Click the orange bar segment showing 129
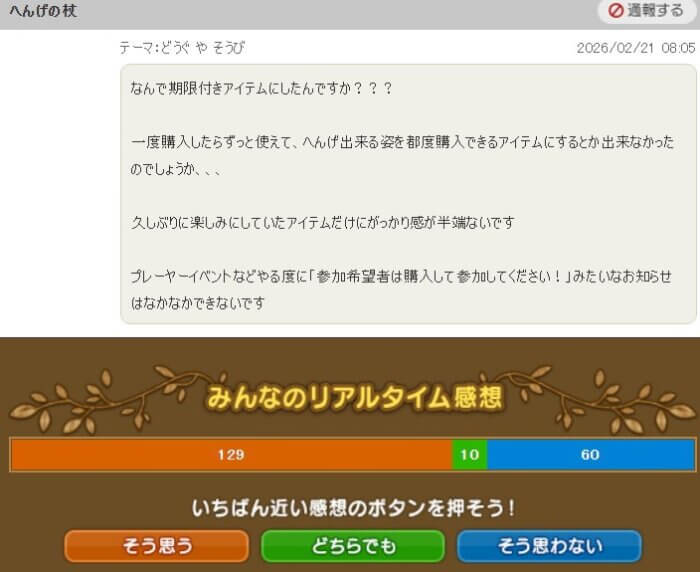This screenshot has width=700, height=572. [231, 455]
